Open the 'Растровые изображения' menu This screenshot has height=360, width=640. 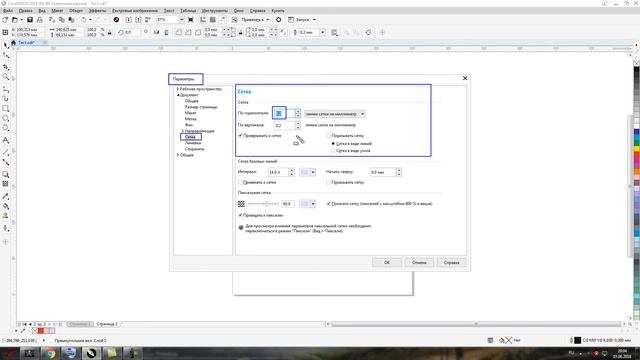point(135,11)
